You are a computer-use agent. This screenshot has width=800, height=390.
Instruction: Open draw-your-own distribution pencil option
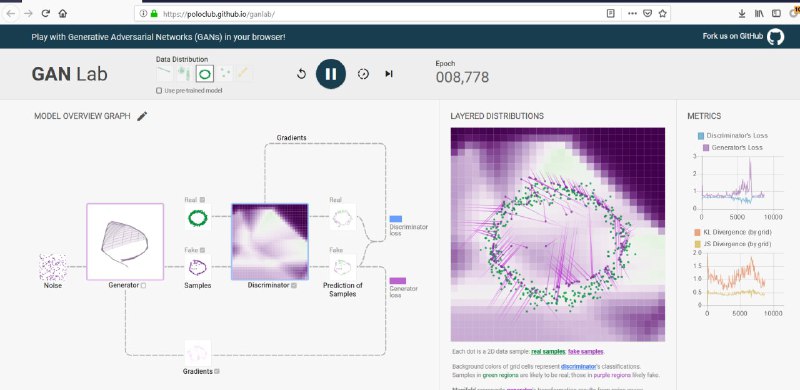[x=244, y=74]
